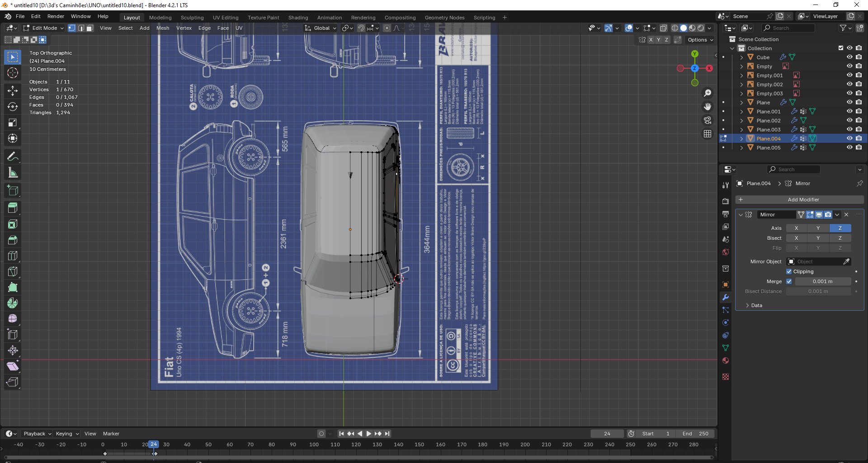Open the Material properties tab
868x463 pixels.
tap(726, 360)
